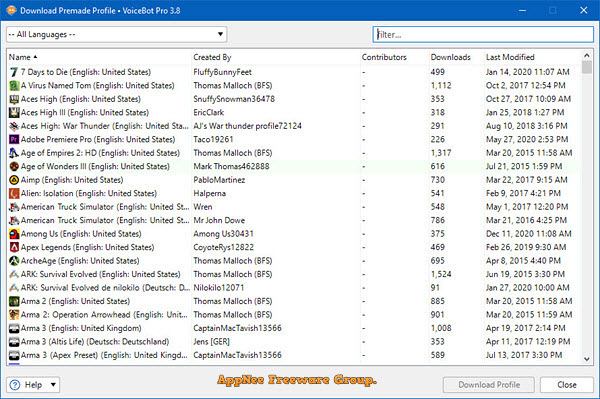Image resolution: width=600 pixels, height=399 pixels.
Task: Select the A Virus Named Tom profile name
Action: [x=98, y=85]
